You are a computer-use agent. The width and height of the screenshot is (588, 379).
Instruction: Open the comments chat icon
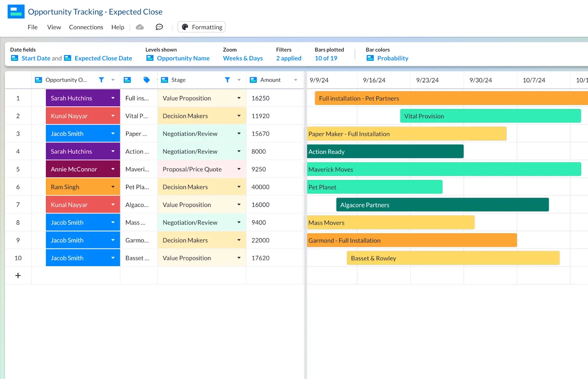point(159,27)
